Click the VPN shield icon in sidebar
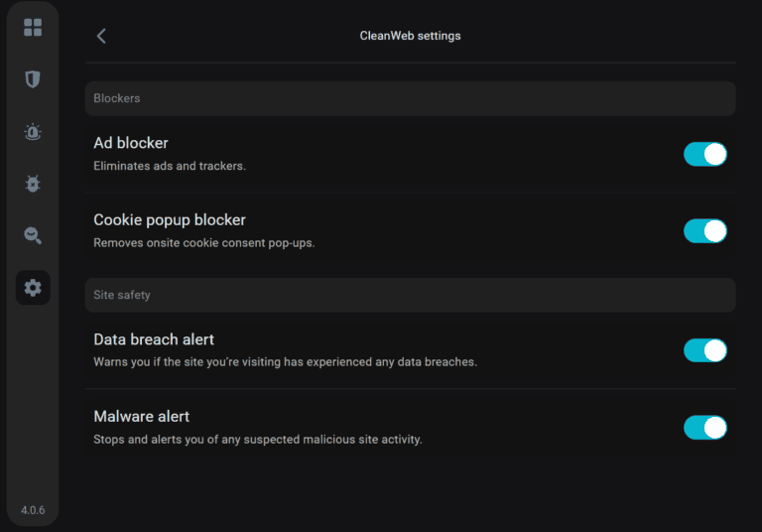 [33, 79]
